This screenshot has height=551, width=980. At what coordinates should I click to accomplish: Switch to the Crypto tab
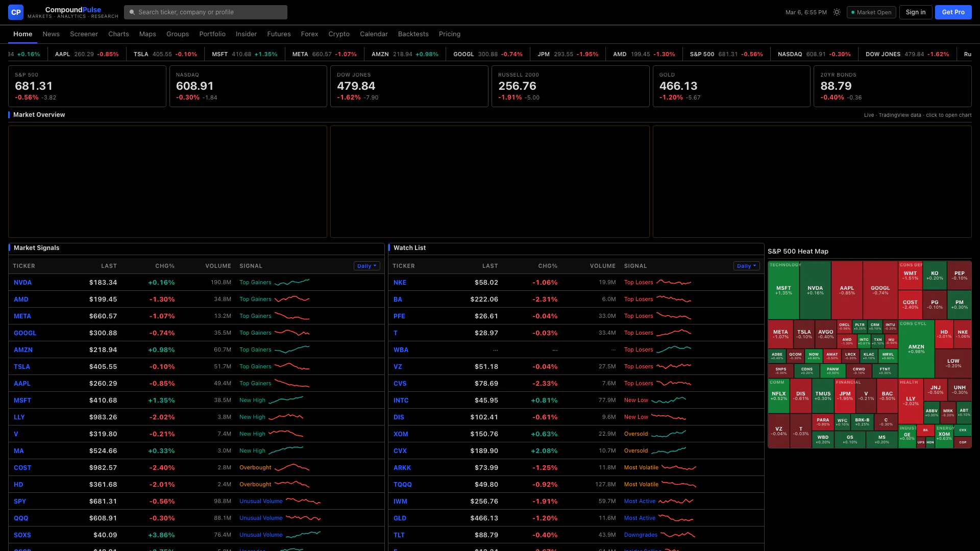[x=339, y=34]
